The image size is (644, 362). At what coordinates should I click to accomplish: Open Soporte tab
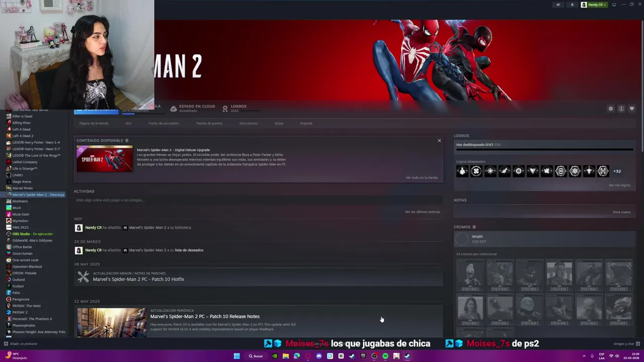pos(306,123)
